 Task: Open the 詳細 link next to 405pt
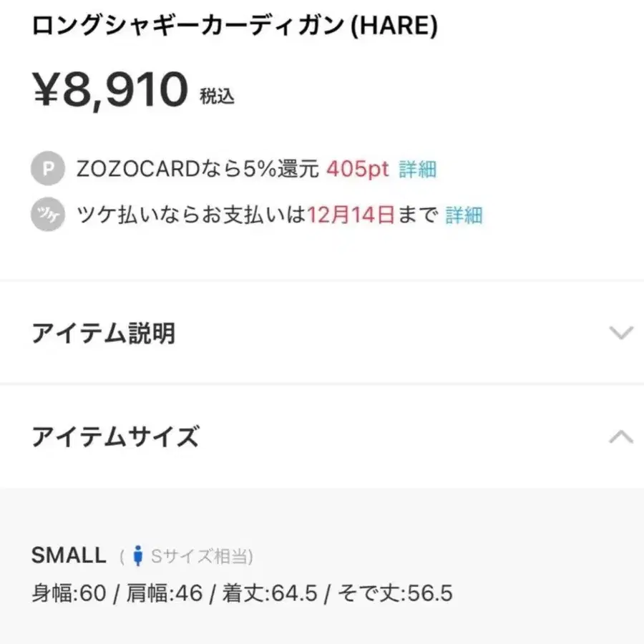point(417,170)
